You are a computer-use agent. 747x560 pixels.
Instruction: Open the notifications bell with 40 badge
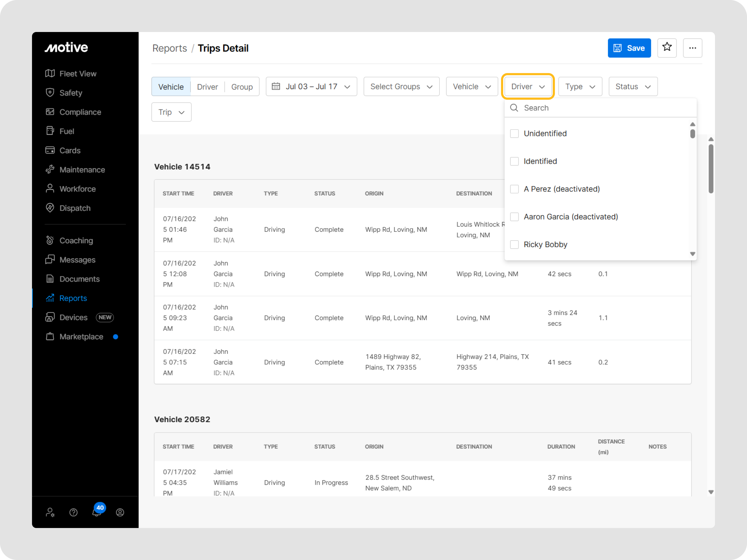pos(97,512)
